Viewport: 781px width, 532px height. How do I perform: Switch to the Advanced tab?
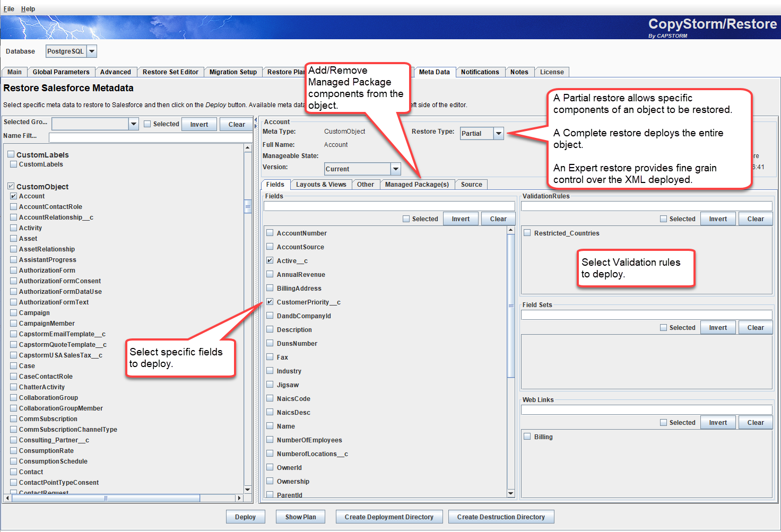(116, 72)
